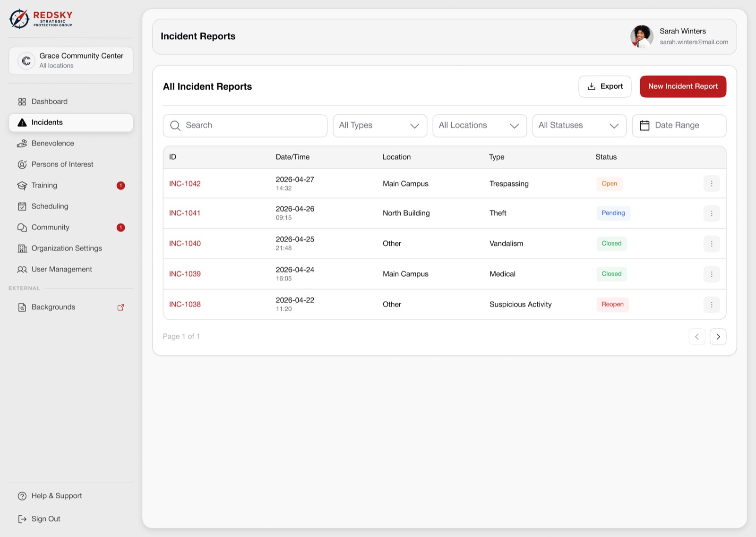This screenshot has width=756, height=537.
Task: Click the Trespassing type cell
Action: pyautogui.click(x=509, y=184)
